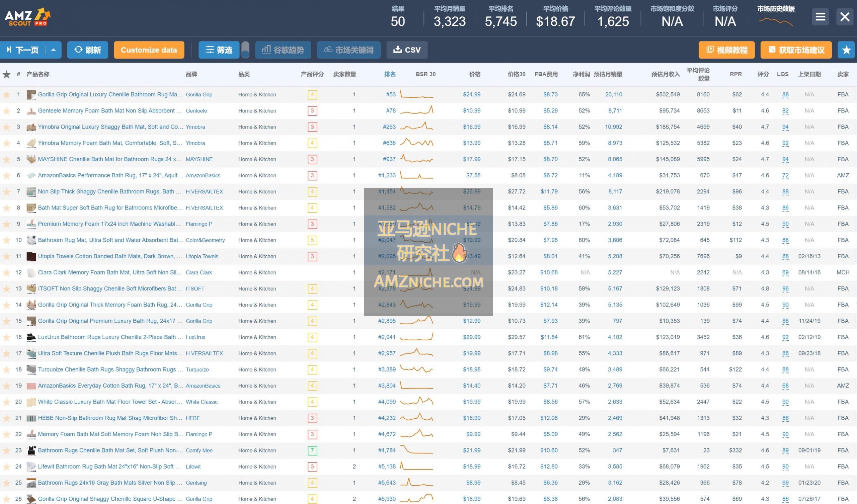This screenshot has height=504, width=857.
Task: Click rank #263 for Yimobra Shaggy
Action: pos(389,127)
